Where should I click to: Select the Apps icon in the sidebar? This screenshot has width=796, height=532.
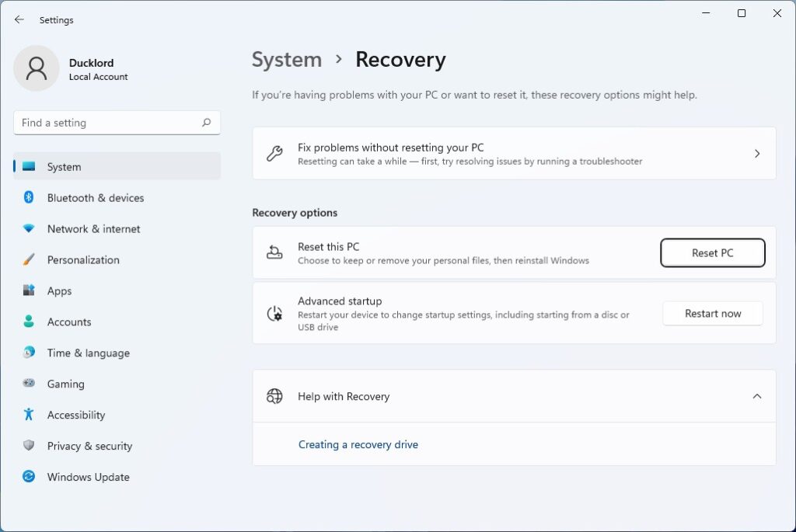coord(28,290)
